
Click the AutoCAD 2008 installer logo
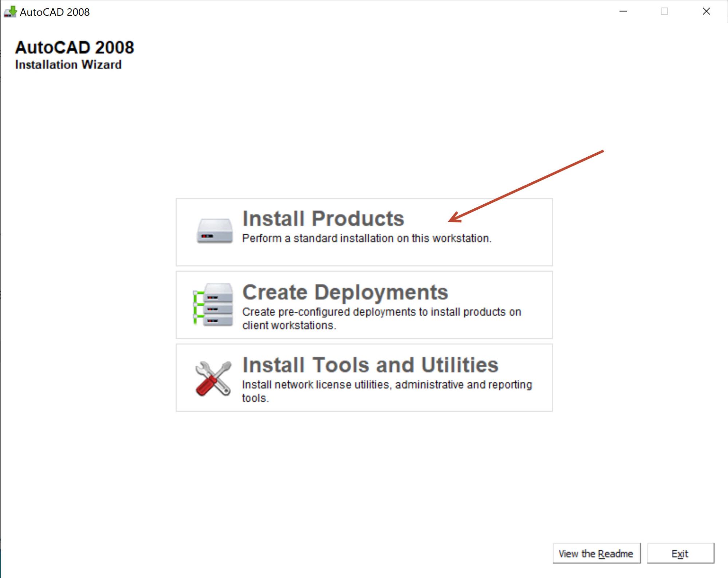(11, 10)
